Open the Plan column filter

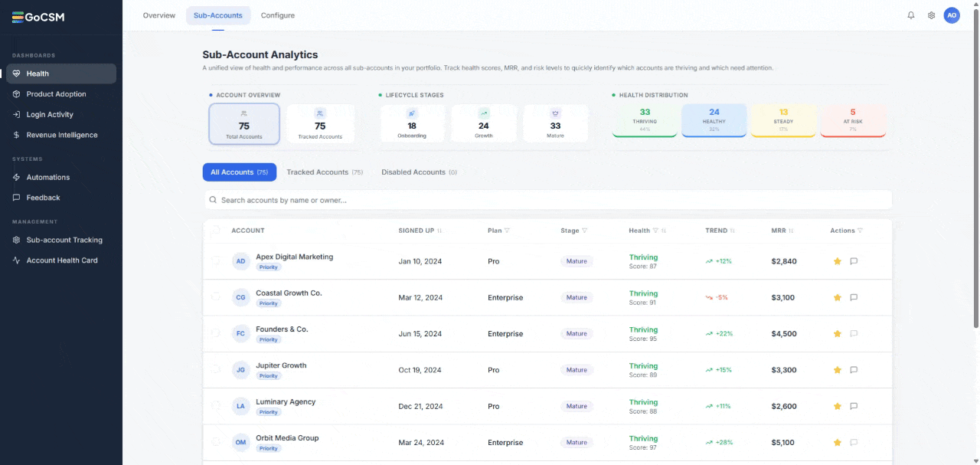click(507, 231)
